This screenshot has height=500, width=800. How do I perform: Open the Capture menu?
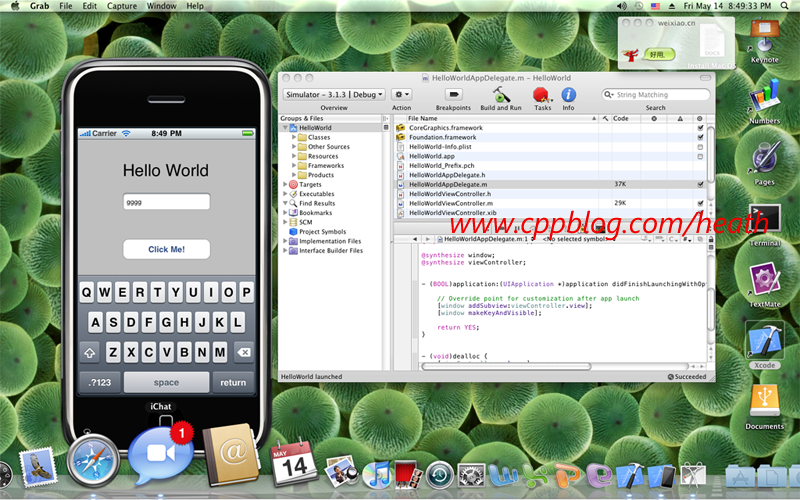point(121,6)
